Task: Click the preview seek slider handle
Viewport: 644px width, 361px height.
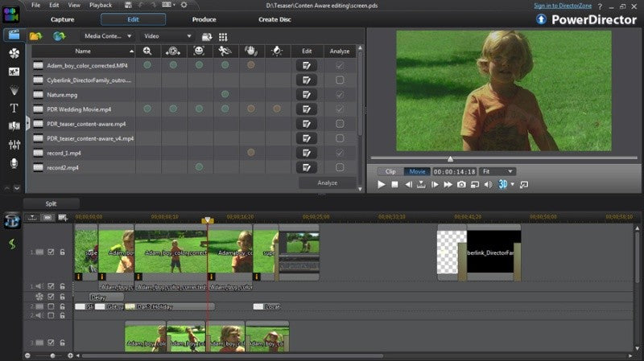Action: [x=450, y=158]
